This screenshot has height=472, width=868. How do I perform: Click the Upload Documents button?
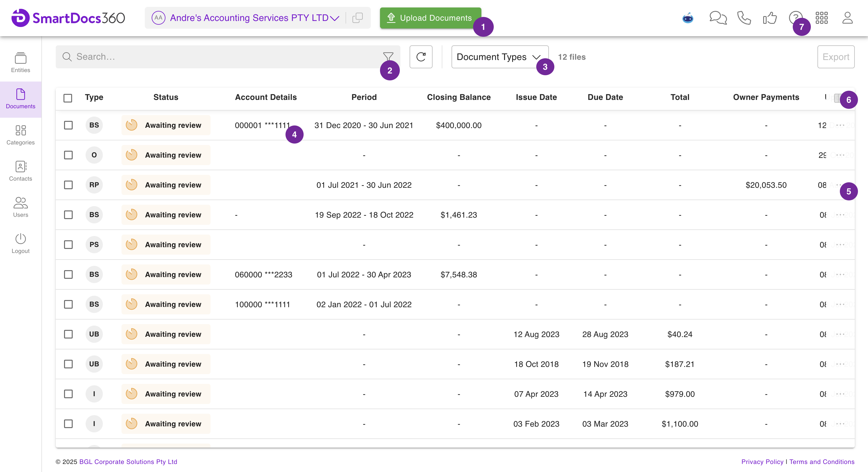(430, 18)
